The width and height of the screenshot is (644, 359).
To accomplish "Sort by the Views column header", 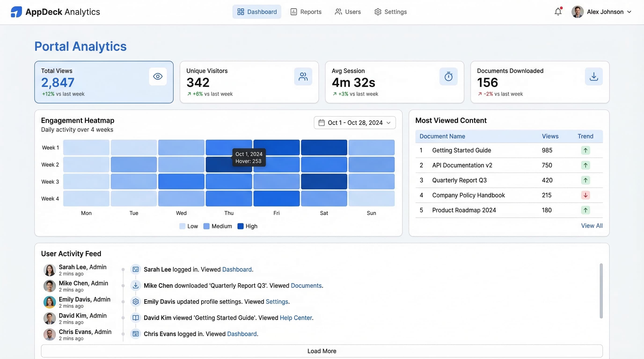I will [550, 136].
